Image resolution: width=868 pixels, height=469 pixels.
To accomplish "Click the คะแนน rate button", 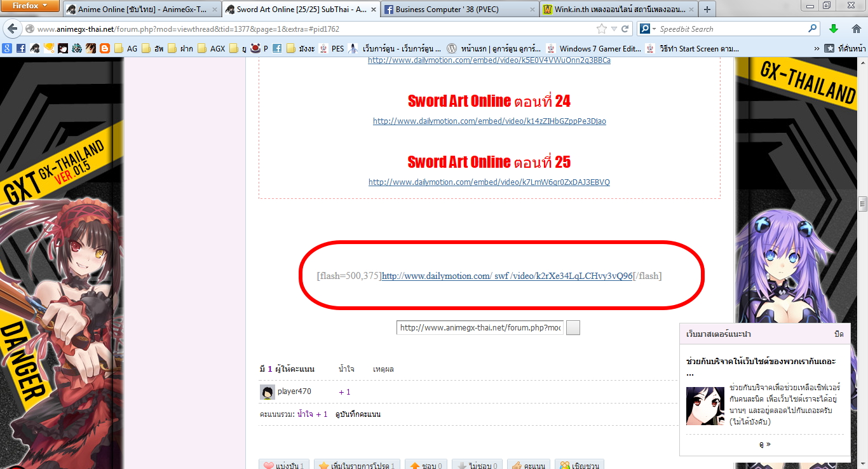I will click(528, 466).
